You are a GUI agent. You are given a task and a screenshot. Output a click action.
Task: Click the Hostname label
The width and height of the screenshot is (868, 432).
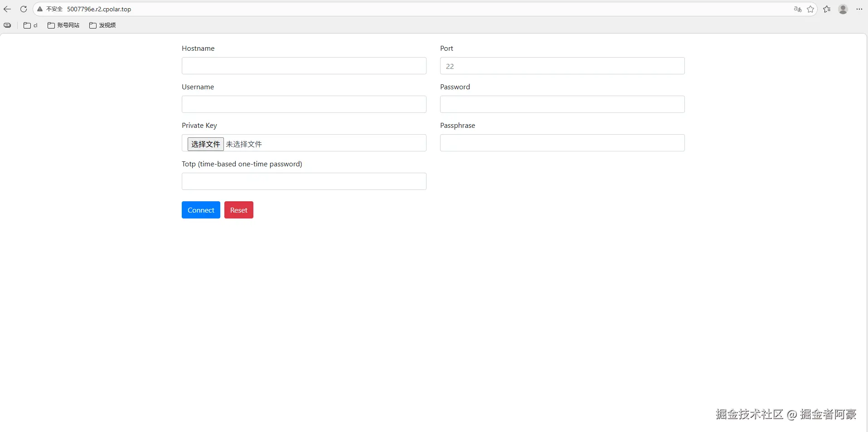click(x=198, y=49)
